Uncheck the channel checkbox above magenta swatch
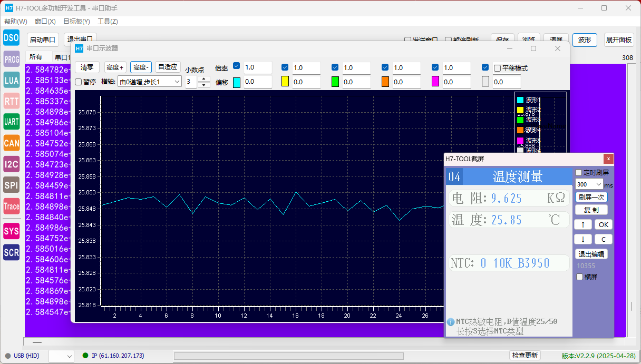The width and height of the screenshot is (641, 364). pos(435,67)
